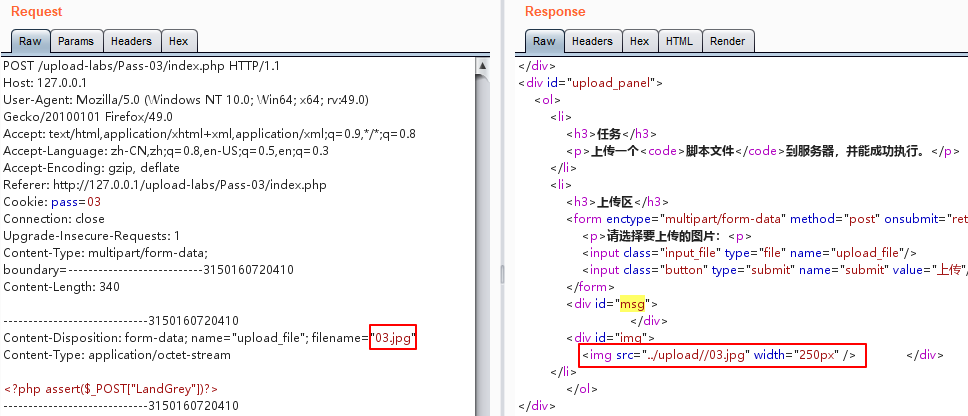Screen dimensions: 968x416
Task: Click the closing </ol> tag line
Action: click(x=582, y=389)
